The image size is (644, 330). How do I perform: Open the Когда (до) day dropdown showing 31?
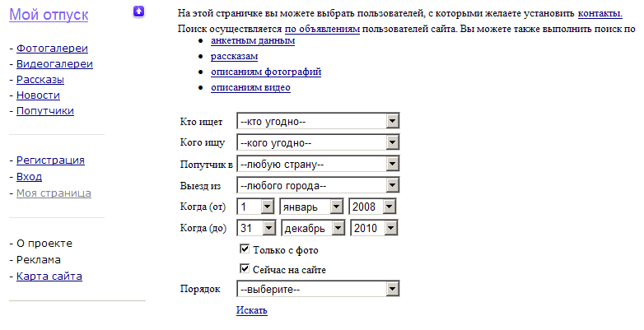pyautogui.click(x=257, y=228)
